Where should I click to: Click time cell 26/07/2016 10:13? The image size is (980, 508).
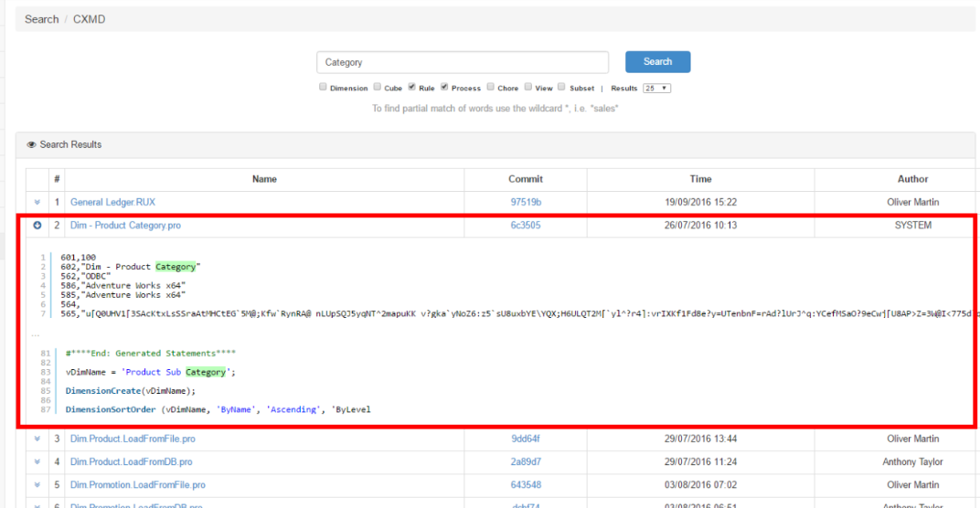point(700,226)
